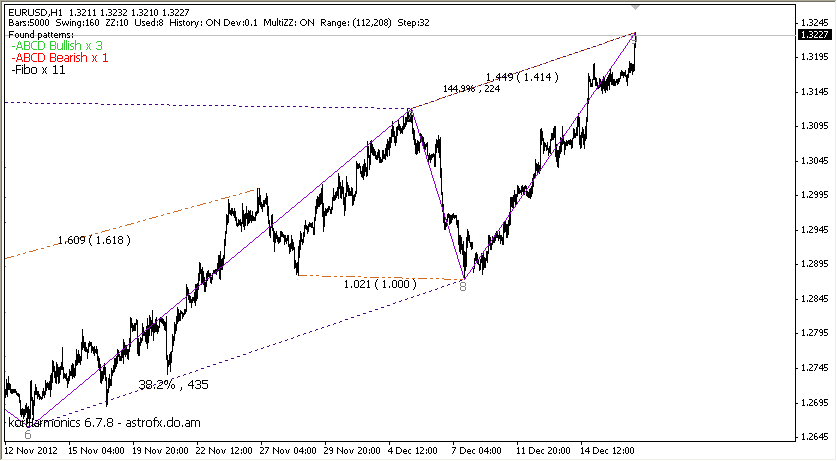Click the 7 Dec 04:00 time axis label
Viewport: 837px width, 461px height.
tap(478, 451)
